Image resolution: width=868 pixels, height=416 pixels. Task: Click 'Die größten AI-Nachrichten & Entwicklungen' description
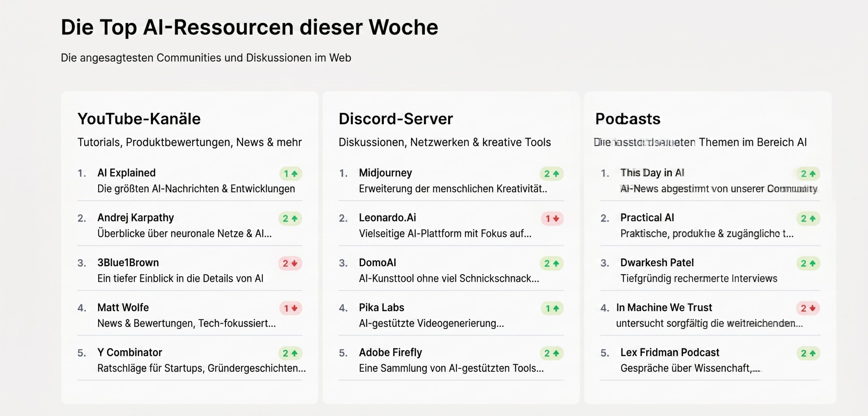click(x=196, y=189)
